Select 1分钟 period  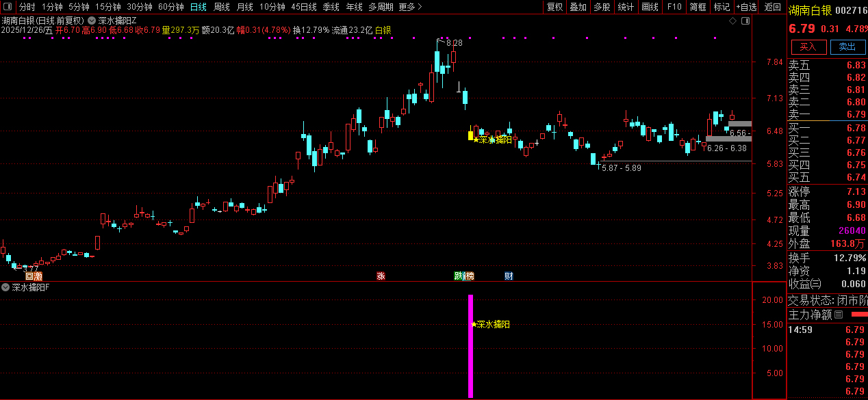[52, 7]
